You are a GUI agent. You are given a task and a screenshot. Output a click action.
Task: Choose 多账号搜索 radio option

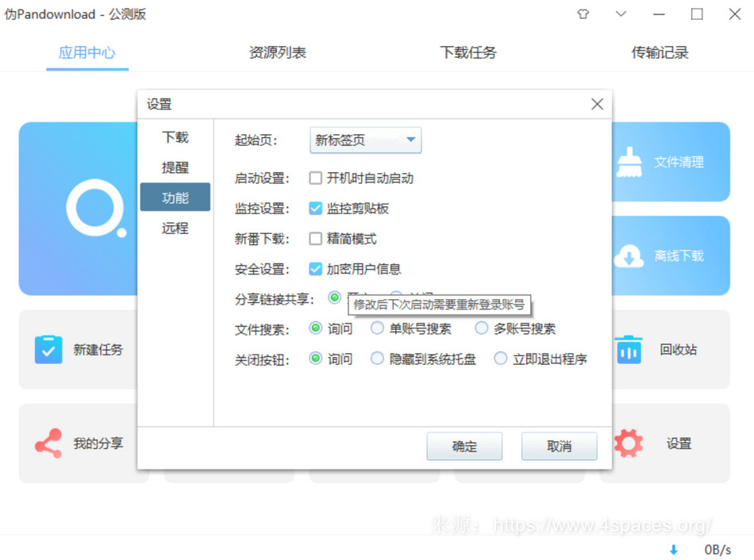[x=481, y=328]
